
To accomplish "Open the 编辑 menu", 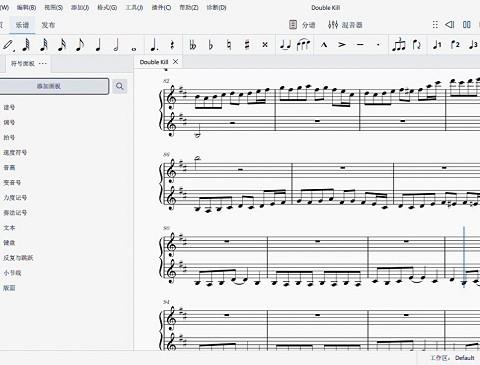I will coord(26,7).
